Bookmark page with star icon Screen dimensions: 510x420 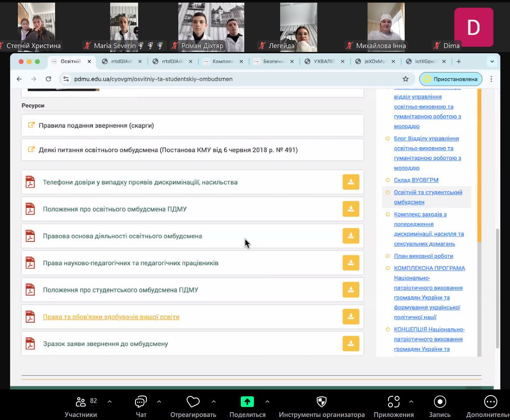click(406, 79)
